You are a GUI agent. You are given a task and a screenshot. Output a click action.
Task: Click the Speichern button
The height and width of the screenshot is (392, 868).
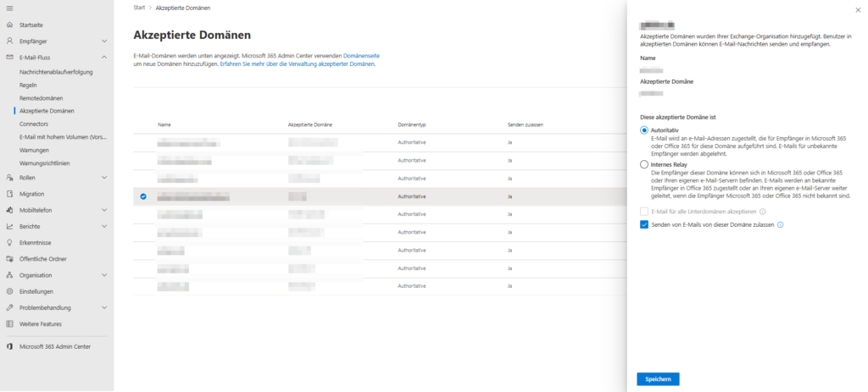coord(658,379)
